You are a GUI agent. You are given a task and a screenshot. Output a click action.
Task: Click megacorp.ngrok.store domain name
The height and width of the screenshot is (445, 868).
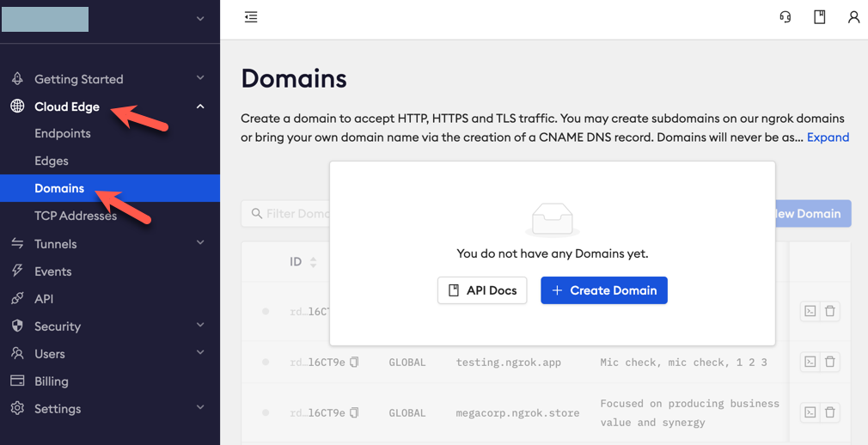pos(517,413)
